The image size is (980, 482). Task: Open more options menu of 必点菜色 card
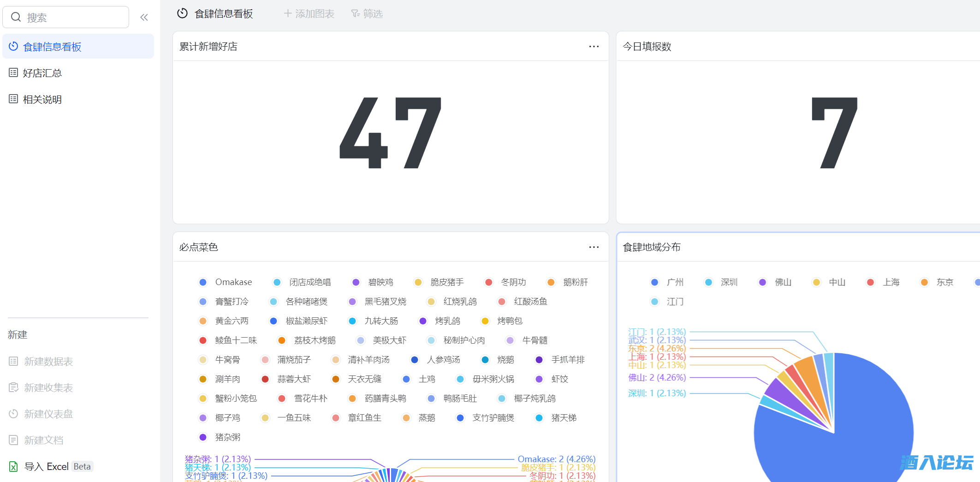tap(594, 247)
